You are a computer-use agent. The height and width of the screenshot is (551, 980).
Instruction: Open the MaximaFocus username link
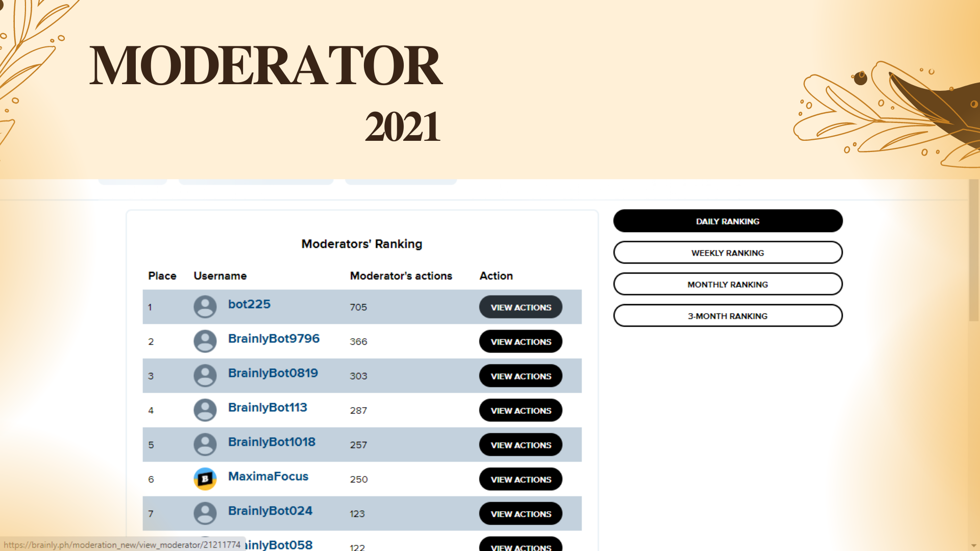pos(268,476)
